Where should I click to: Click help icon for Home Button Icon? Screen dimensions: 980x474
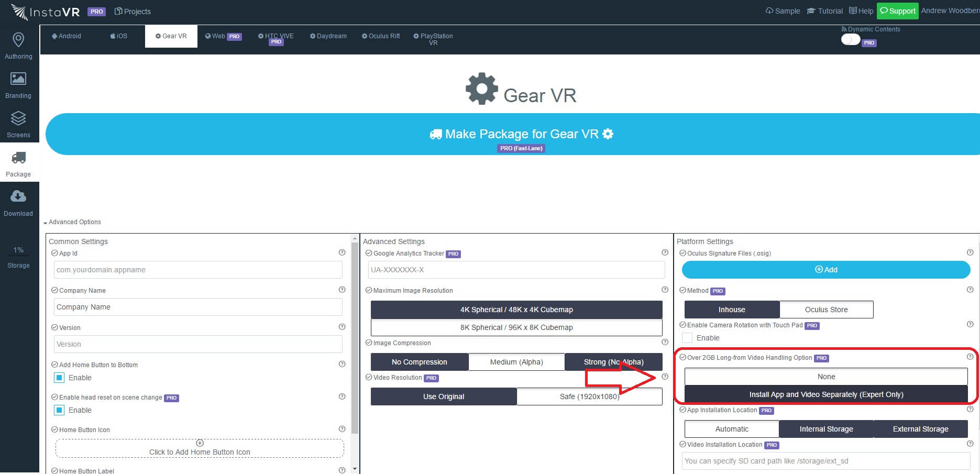(342, 429)
